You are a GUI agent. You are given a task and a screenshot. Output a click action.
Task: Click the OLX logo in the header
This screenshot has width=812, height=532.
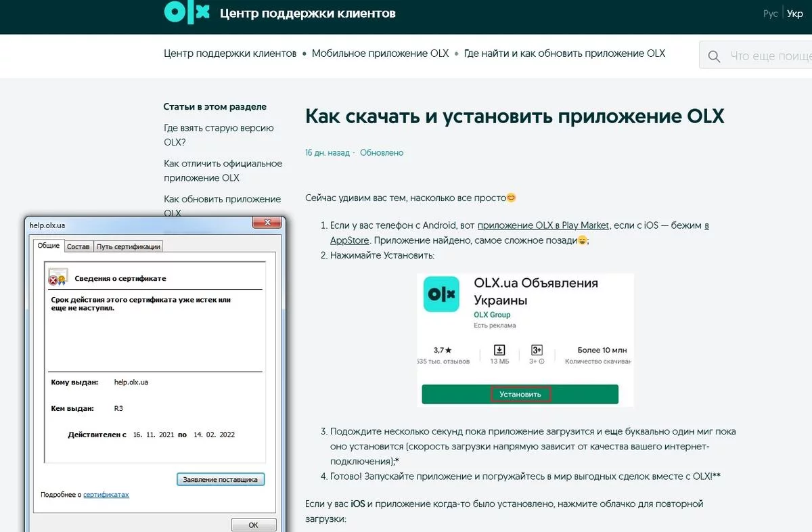click(x=187, y=13)
